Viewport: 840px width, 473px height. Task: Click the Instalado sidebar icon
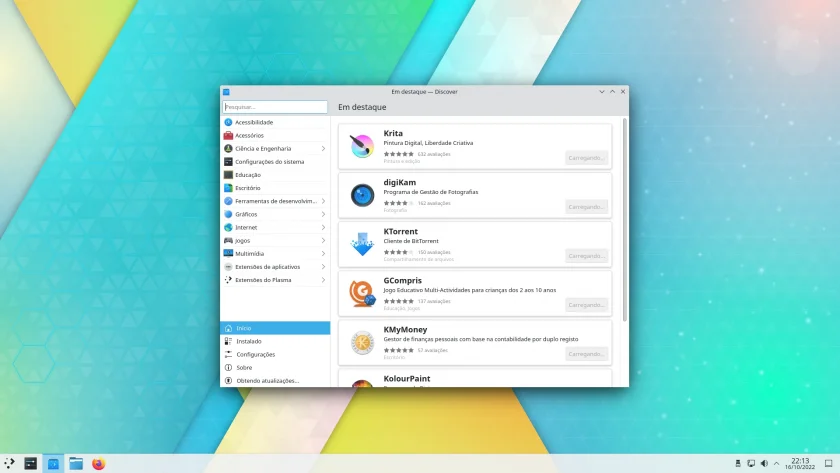click(x=228, y=341)
